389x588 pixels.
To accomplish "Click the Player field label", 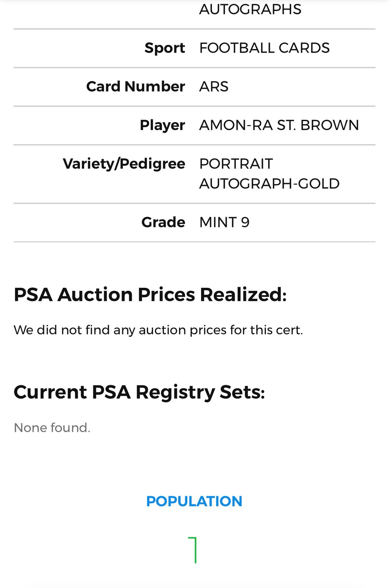I will [162, 125].
